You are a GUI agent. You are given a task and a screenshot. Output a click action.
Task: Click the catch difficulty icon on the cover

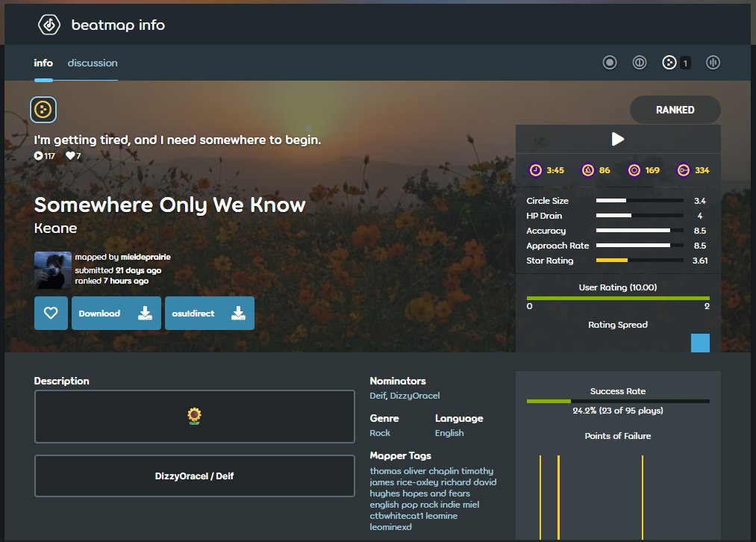[43, 110]
